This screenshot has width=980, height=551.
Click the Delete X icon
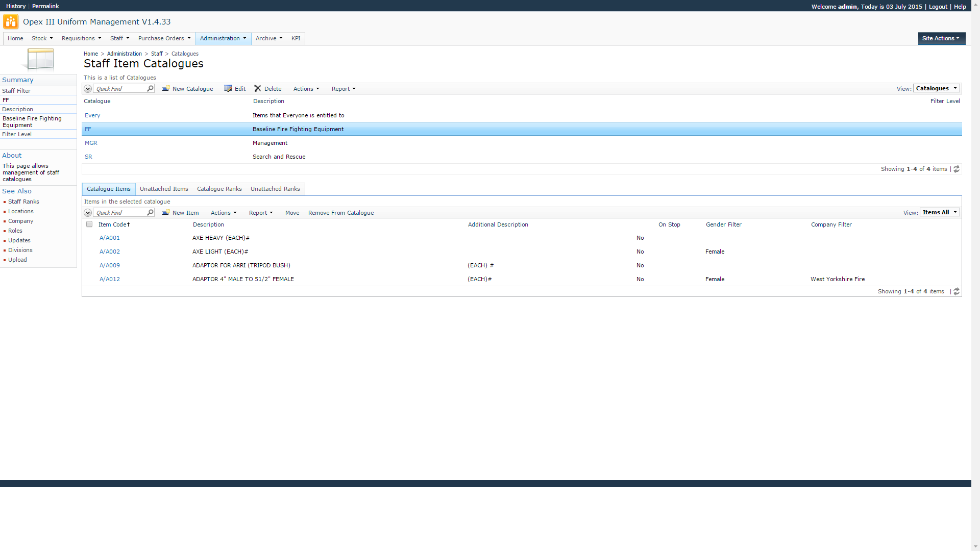pos(258,88)
